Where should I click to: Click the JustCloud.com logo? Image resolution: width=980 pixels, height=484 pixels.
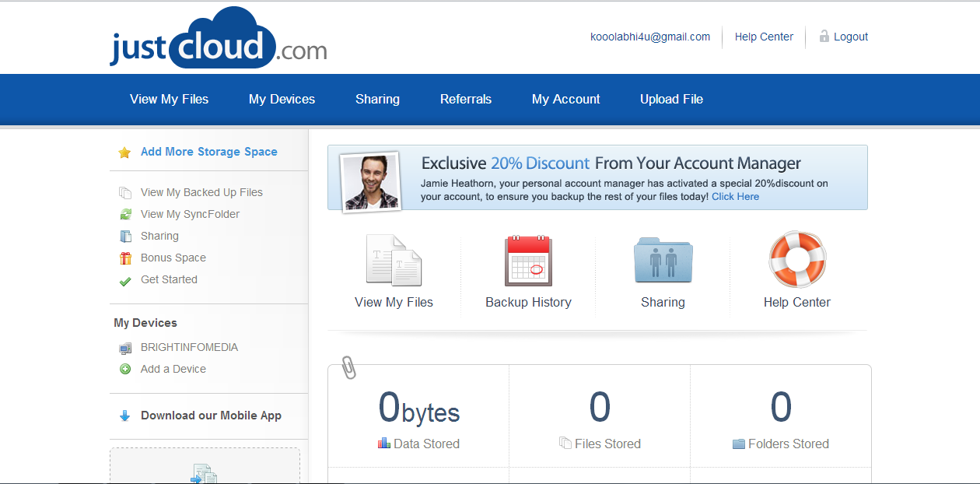coord(218,37)
